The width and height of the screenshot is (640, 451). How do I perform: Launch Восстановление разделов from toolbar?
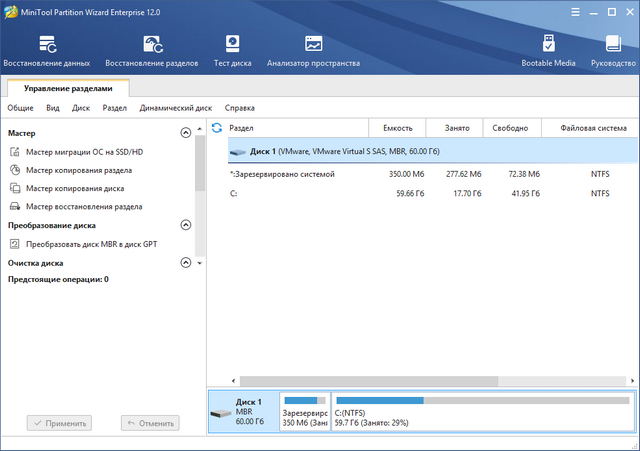tap(153, 51)
